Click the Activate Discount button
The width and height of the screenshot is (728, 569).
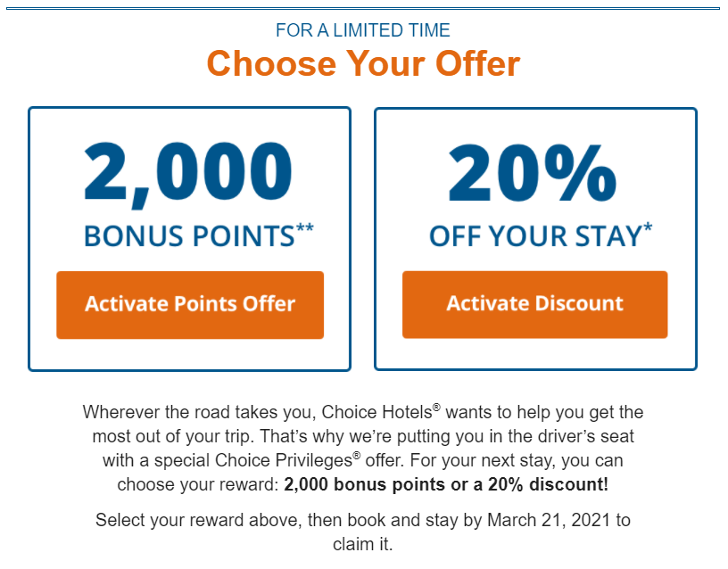(535, 304)
